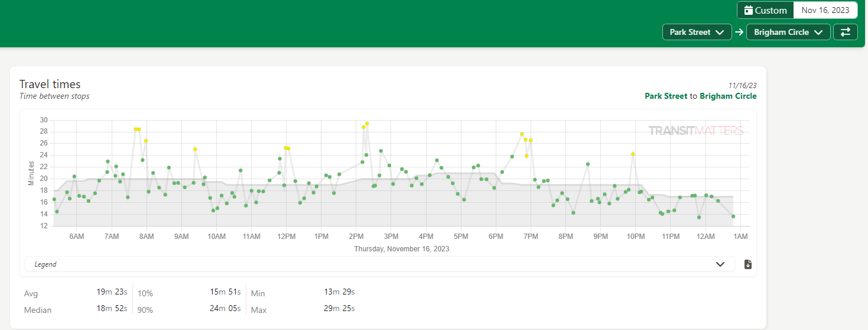The image size is (868, 330).
Task: Click the Nov 16, 2023 date field
Action: pos(825,10)
